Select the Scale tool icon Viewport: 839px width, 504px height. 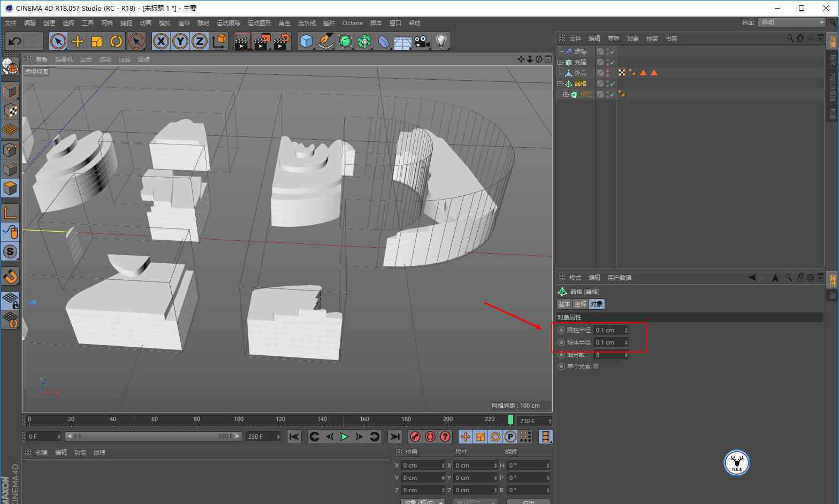97,41
